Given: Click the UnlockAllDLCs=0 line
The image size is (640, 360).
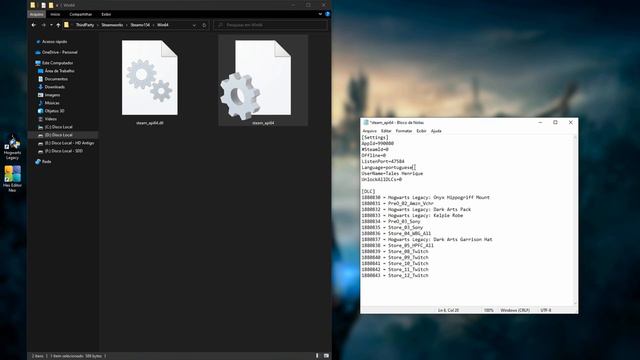Looking at the screenshot, I should click(382, 179).
